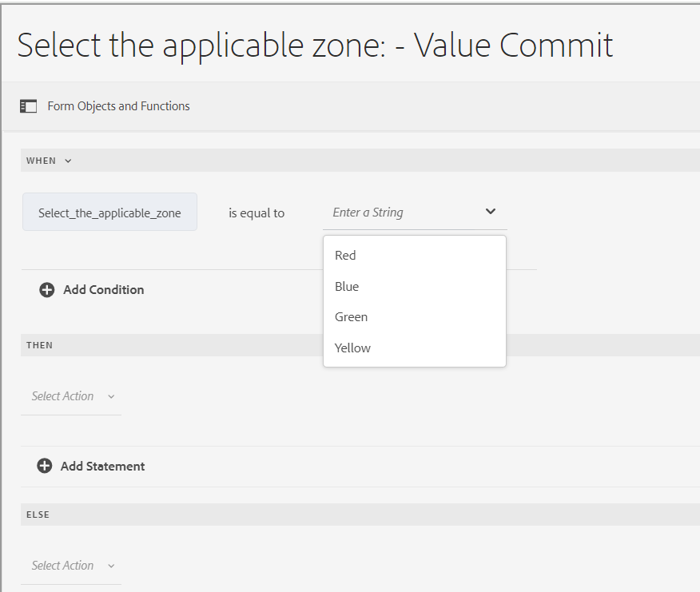
Task: Pick Green in the dropdown list
Action: pyautogui.click(x=352, y=317)
